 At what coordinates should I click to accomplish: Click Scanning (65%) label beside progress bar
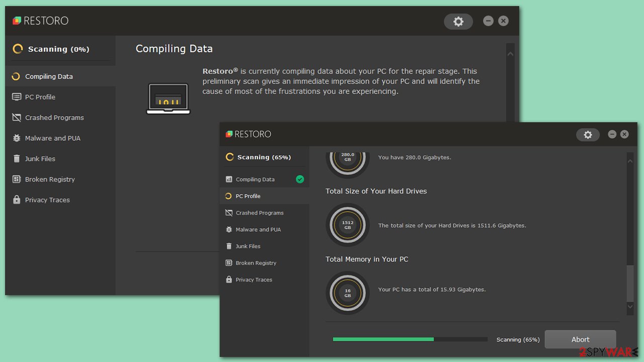518,340
